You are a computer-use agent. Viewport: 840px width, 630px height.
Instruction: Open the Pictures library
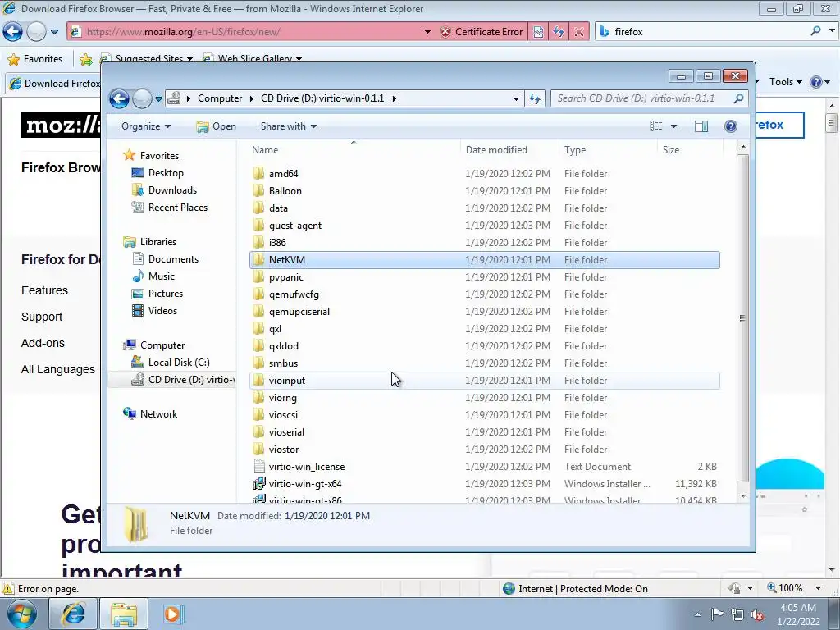click(x=165, y=294)
